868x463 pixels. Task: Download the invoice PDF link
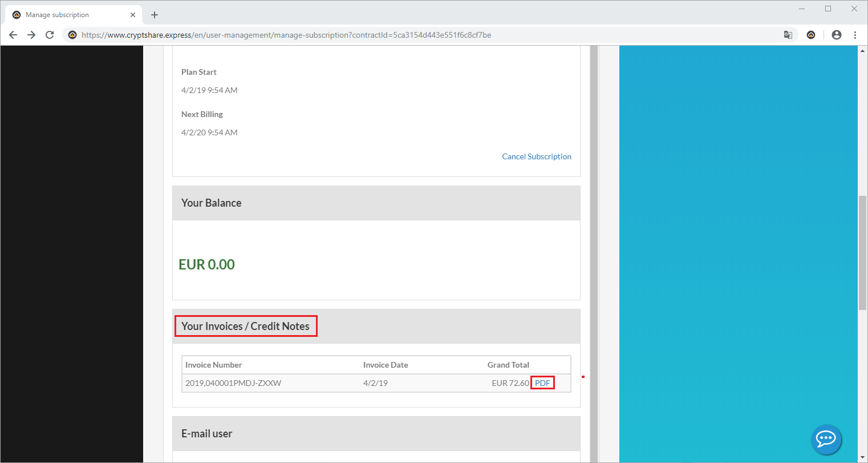click(x=542, y=383)
